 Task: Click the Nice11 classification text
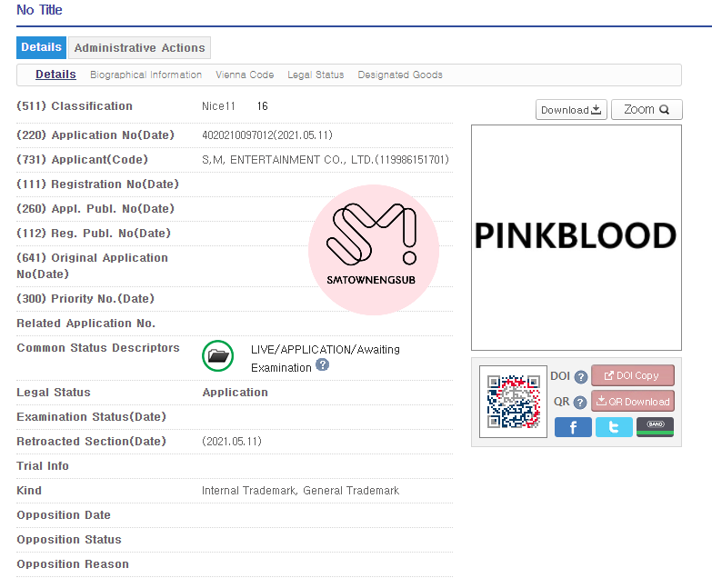tap(218, 106)
